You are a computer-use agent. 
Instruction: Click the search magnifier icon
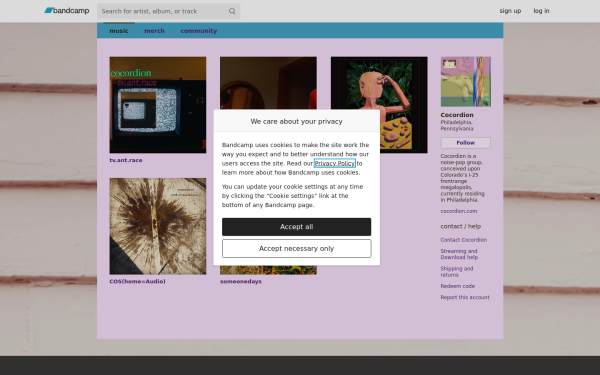(x=232, y=11)
